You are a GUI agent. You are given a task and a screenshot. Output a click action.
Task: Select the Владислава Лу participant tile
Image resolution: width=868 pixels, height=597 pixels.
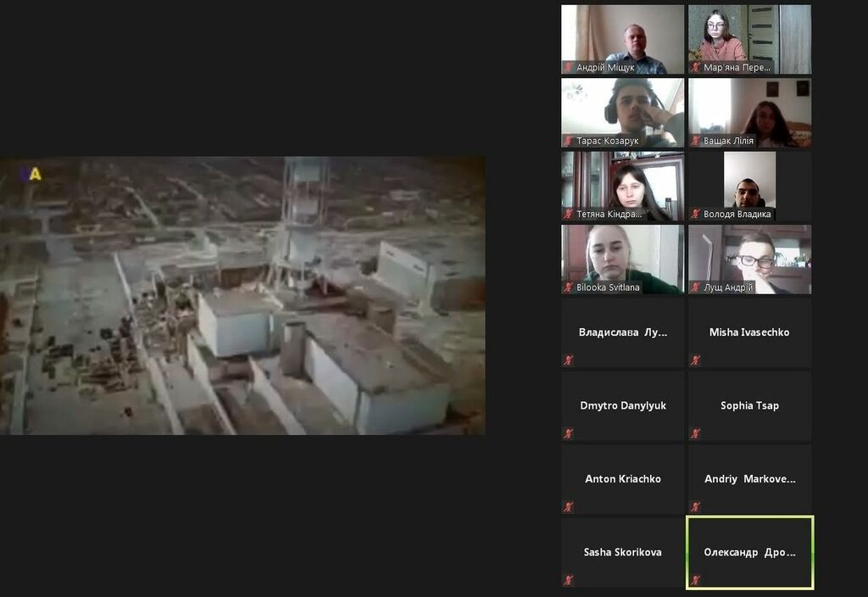[622, 332]
